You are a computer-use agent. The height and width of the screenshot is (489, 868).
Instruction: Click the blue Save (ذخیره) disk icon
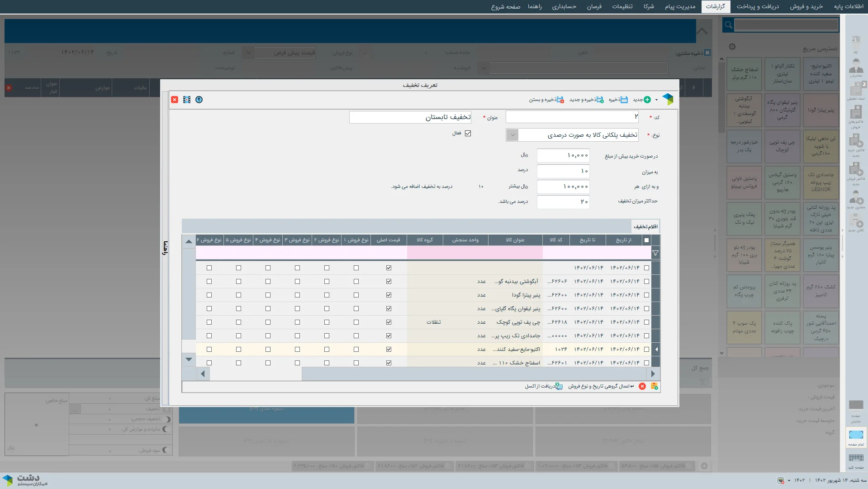(624, 100)
